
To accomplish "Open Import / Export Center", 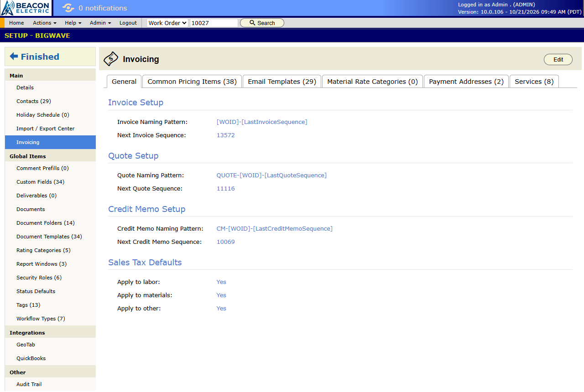I will [x=50, y=129].
